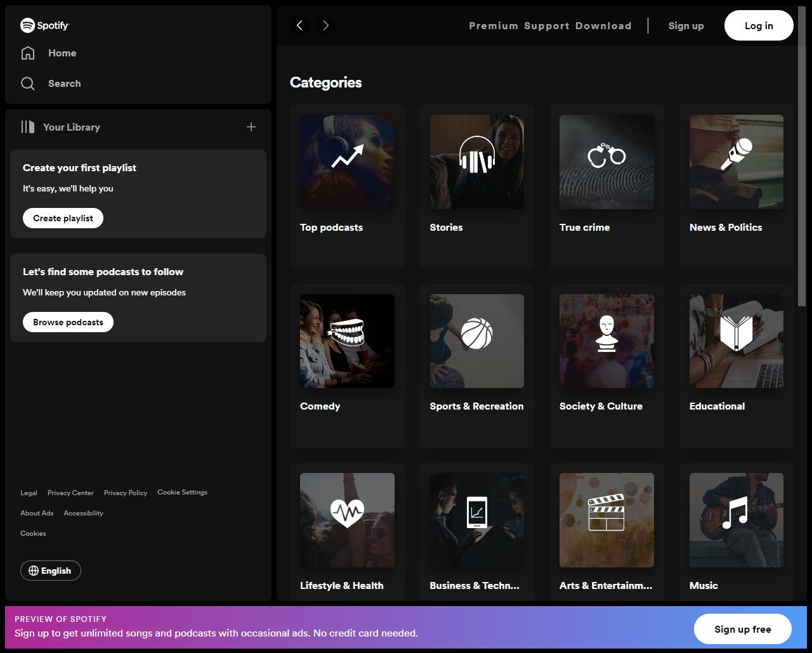
Task: Click the plus icon to create playlist
Action: pyautogui.click(x=251, y=127)
